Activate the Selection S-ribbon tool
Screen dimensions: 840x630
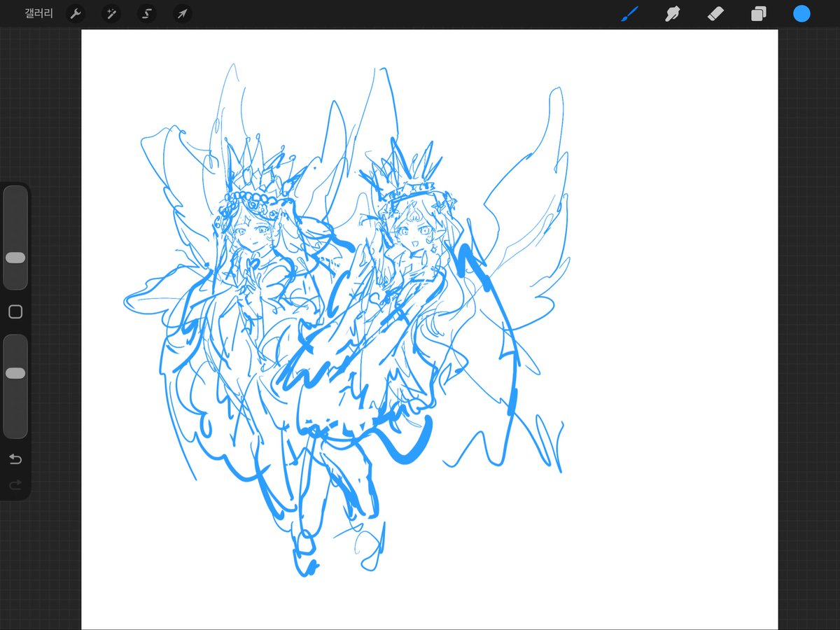pos(146,13)
